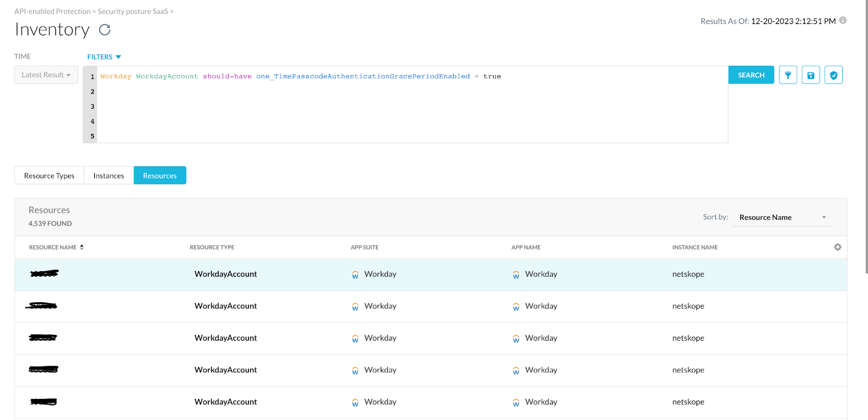
Task: Run the query with the SEARCH button
Action: [x=751, y=75]
